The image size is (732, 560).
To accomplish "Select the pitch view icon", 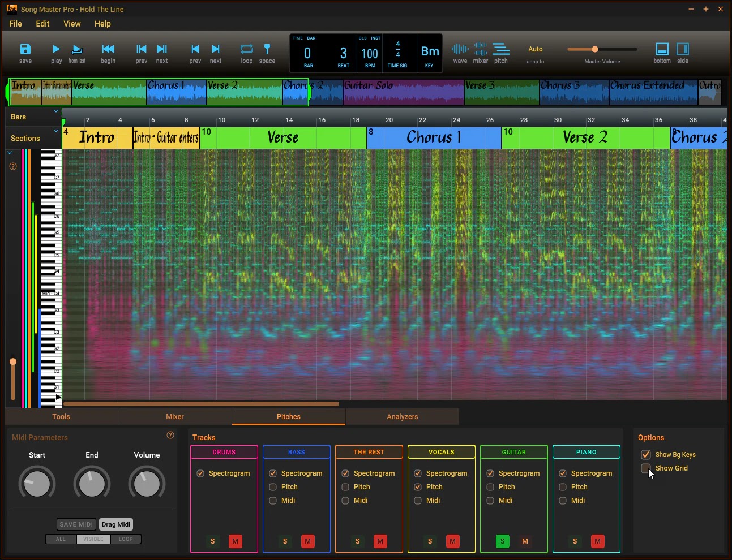I will pyautogui.click(x=501, y=52).
